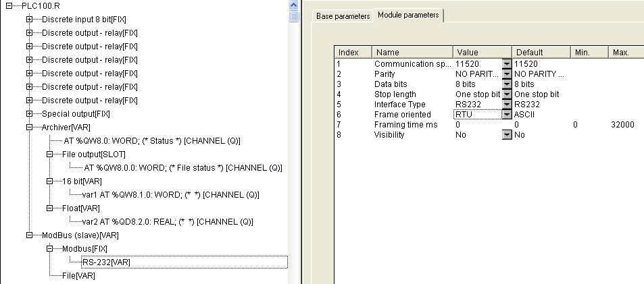Expand Discrete input 8 bit[FIX] node
This screenshot has width=644, height=284.
click(x=29, y=19)
